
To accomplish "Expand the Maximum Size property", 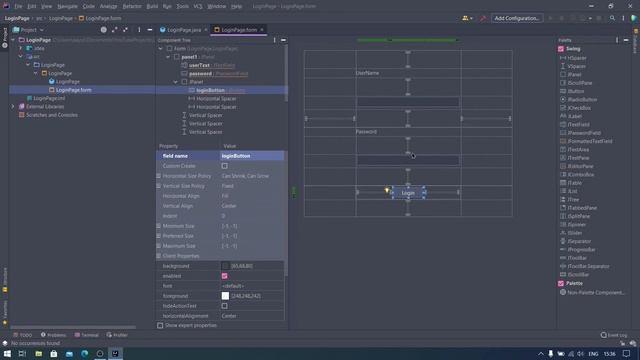I will [x=159, y=246].
